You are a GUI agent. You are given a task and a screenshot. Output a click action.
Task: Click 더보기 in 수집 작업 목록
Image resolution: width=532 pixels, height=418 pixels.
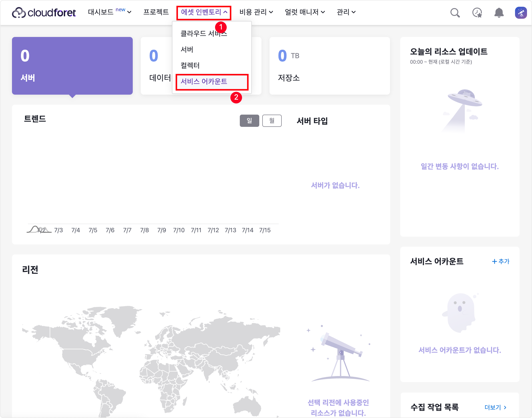tap(495, 408)
